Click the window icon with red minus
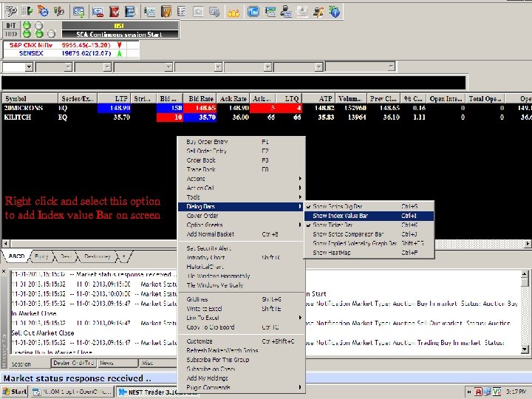The image size is (532, 399). point(98,12)
